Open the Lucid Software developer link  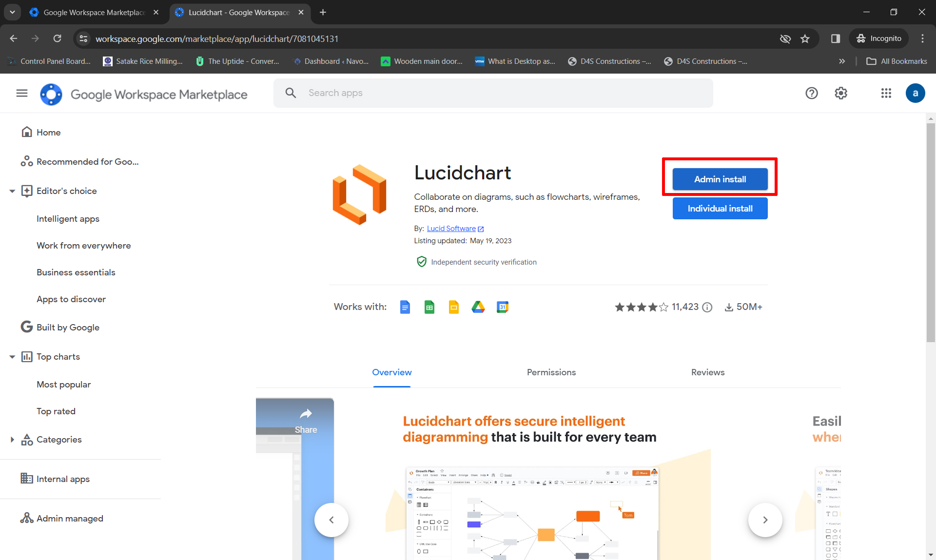tap(451, 229)
